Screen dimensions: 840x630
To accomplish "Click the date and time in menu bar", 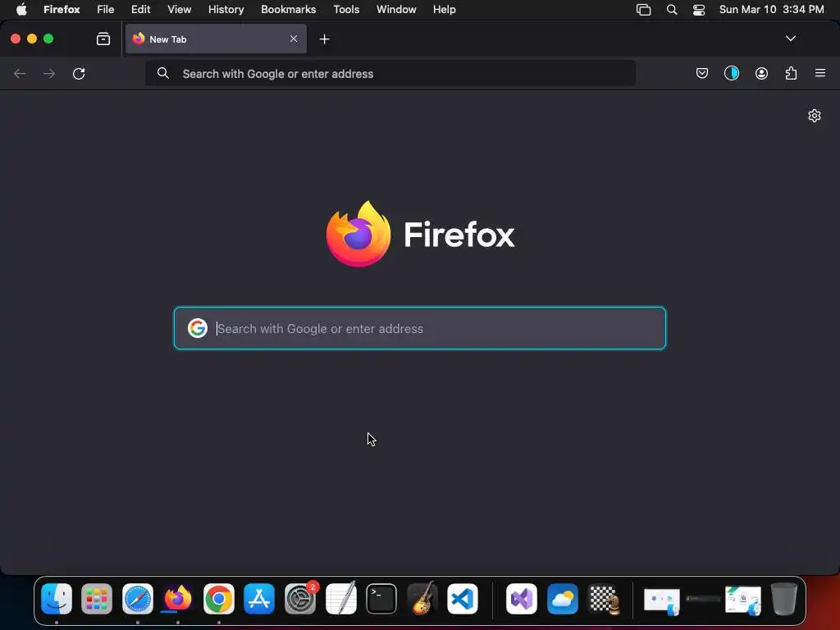I will click(x=771, y=9).
